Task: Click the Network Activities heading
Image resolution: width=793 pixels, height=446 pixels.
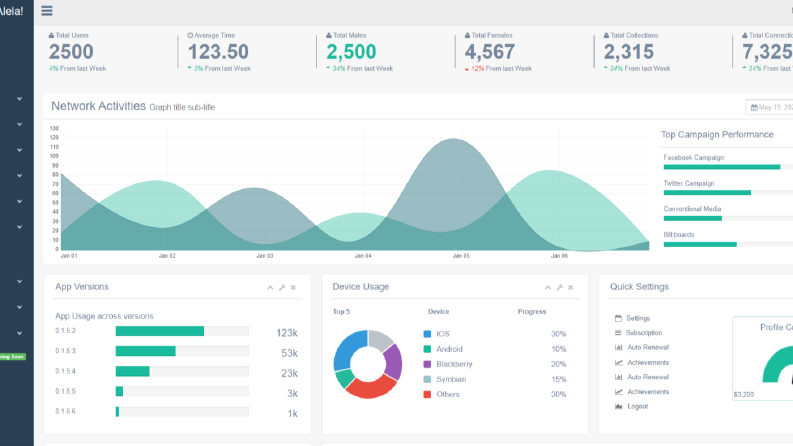Action: [x=98, y=106]
